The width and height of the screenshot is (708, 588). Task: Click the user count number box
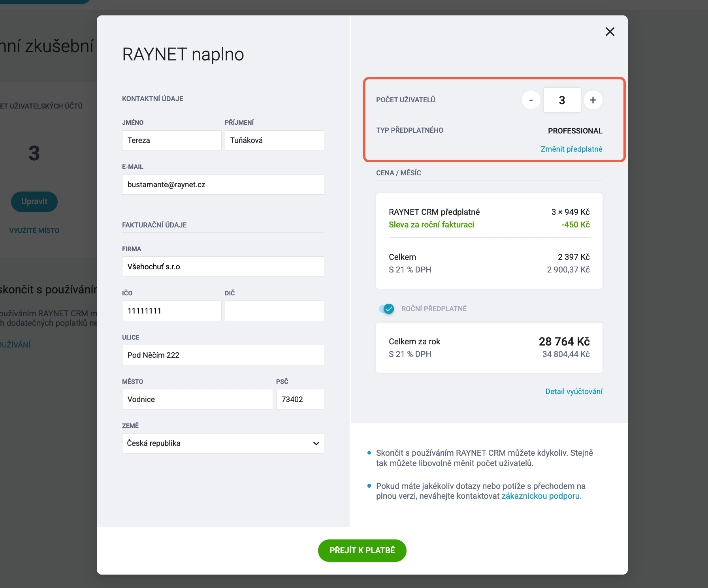pyautogui.click(x=562, y=100)
